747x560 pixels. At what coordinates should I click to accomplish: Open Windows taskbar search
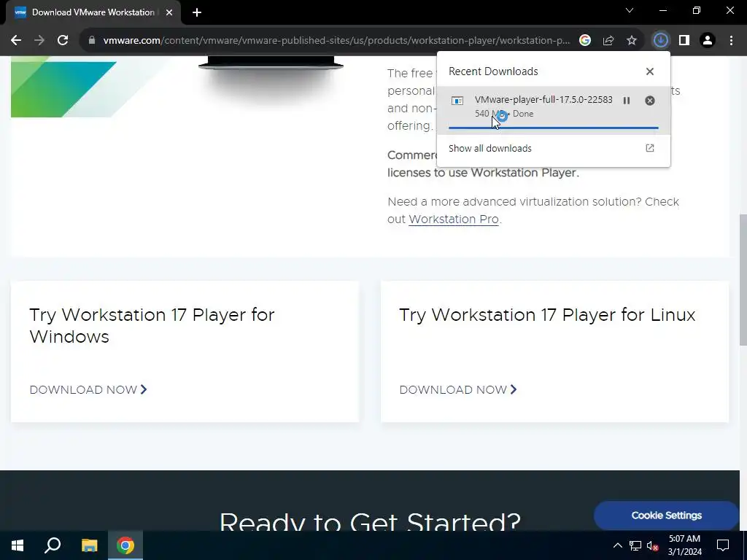coord(53,545)
